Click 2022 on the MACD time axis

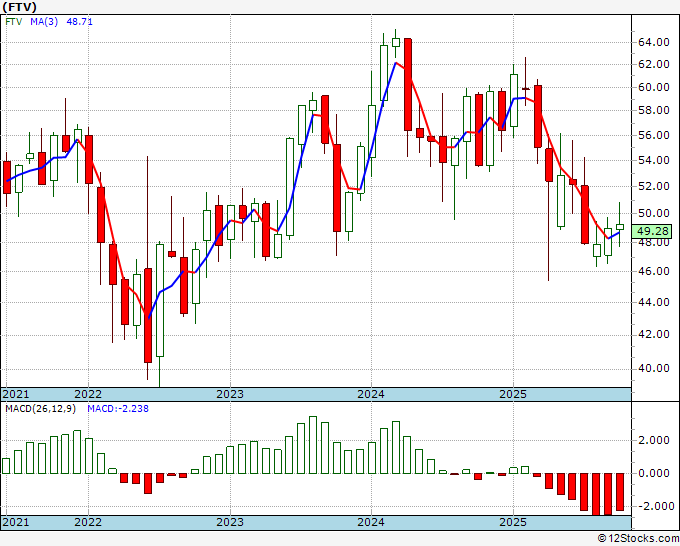pyautogui.click(x=88, y=522)
